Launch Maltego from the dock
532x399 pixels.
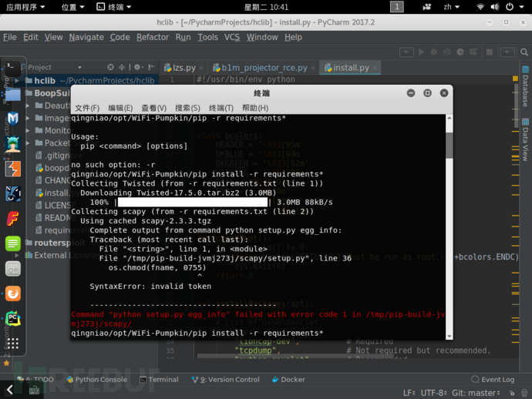13,119
